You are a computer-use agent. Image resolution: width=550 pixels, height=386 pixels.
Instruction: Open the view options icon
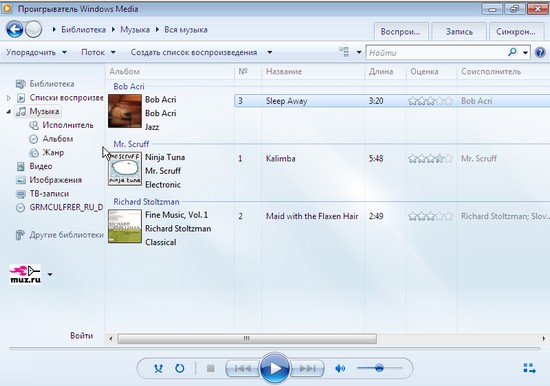click(344, 52)
